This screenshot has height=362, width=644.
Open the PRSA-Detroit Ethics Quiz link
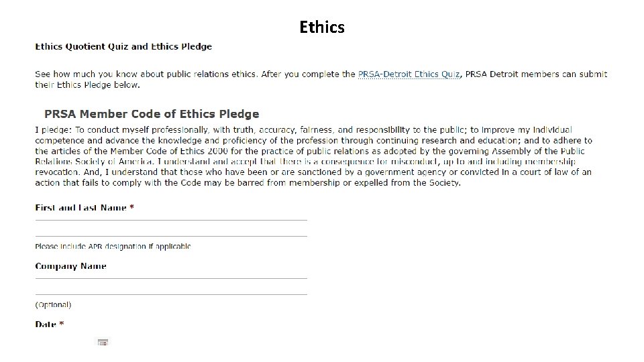coord(409,74)
